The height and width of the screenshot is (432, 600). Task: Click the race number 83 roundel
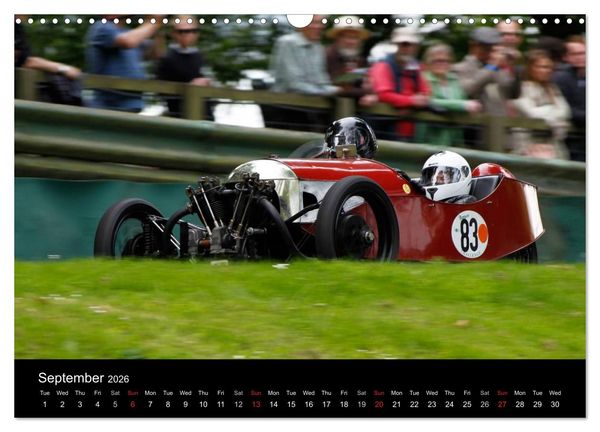tap(470, 234)
